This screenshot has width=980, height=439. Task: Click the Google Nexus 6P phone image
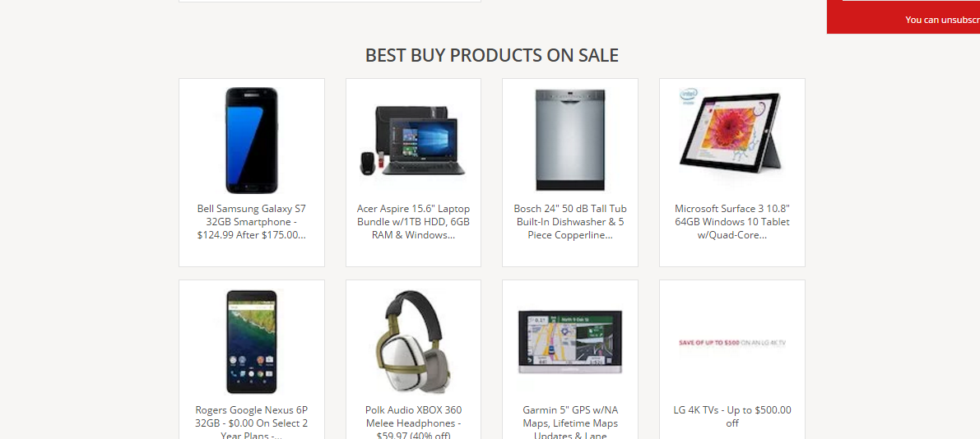click(251, 342)
